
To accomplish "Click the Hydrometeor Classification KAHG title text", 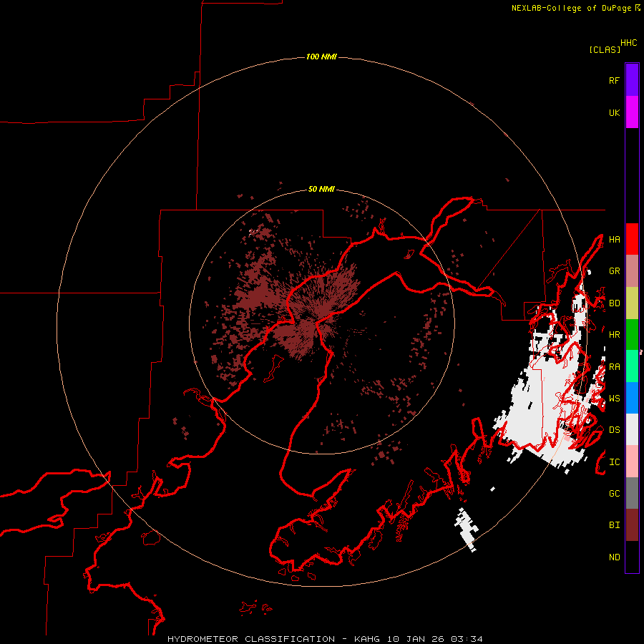I will 325,639.
